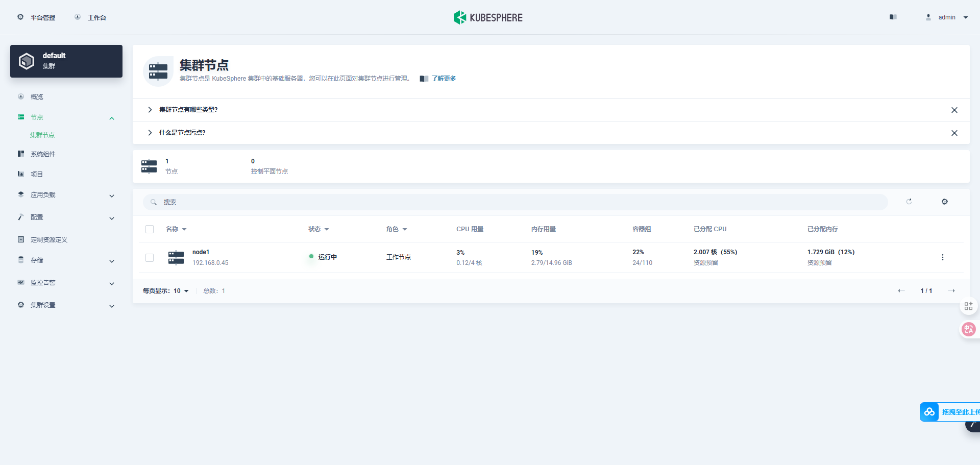Click the 1.729 GiB (12%) value
Viewport: 980px width, 465px height.
click(831, 252)
